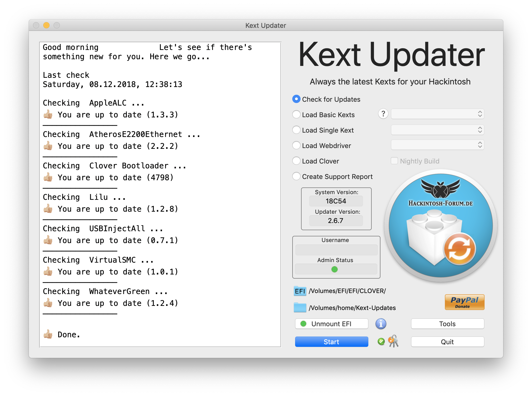Click 'You are up to date (0.7.1)' text

(x=118, y=240)
